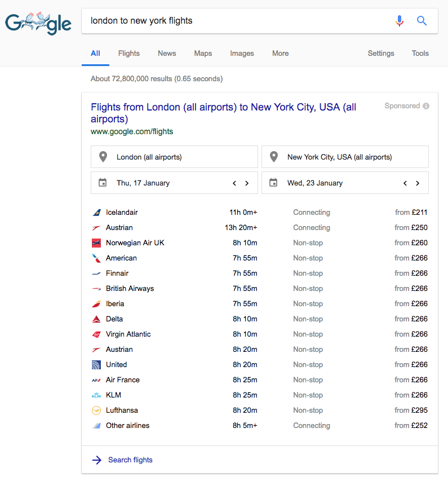Click the Norwegian Air UK logo

coord(96,243)
